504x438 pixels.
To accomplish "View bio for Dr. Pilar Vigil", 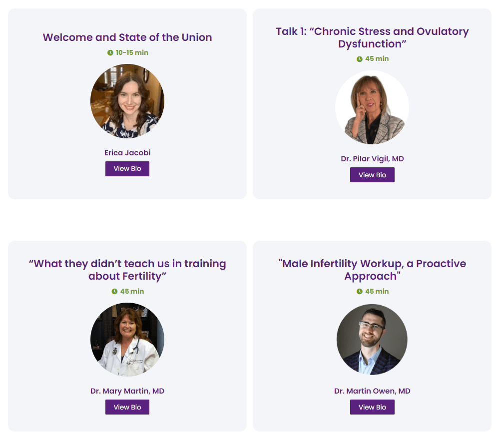I will pos(372,175).
